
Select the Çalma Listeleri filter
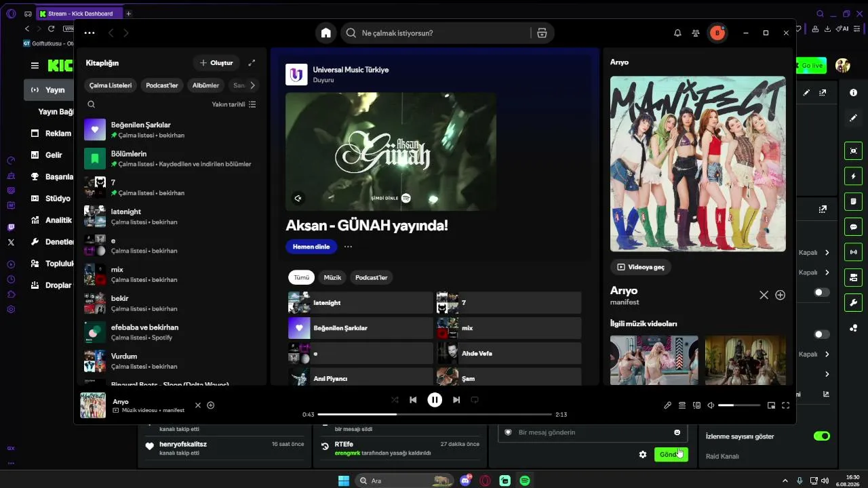pos(111,85)
